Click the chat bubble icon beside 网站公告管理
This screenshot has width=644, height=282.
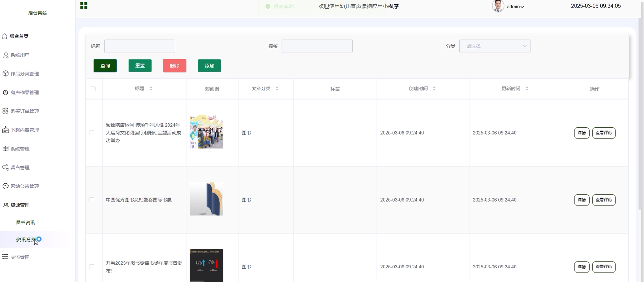5,186
